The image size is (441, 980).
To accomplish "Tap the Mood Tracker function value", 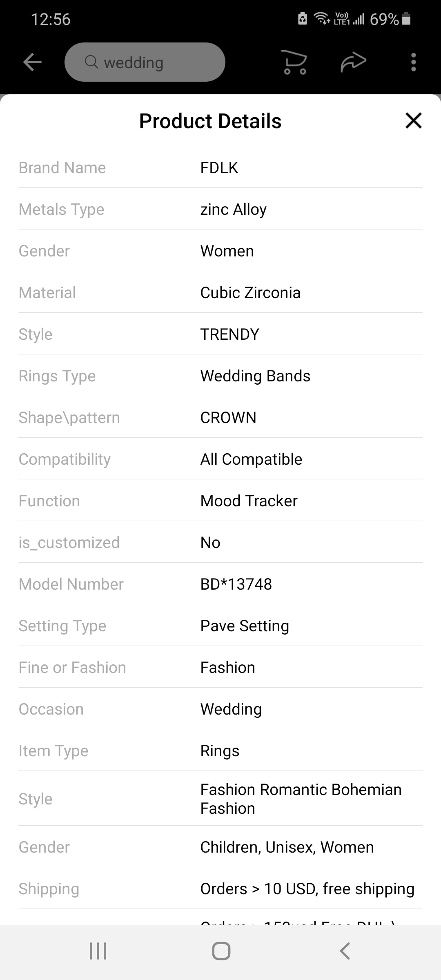I will [249, 501].
